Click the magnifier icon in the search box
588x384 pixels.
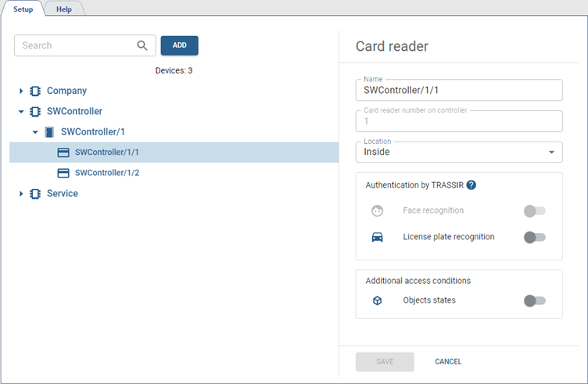(142, 45)
